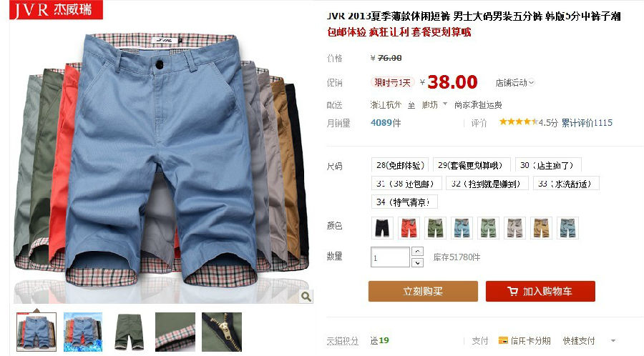The width and height of the screenshot is (644, 356).
Task: Select size 32 option
Action: click(x=485, y=183)
